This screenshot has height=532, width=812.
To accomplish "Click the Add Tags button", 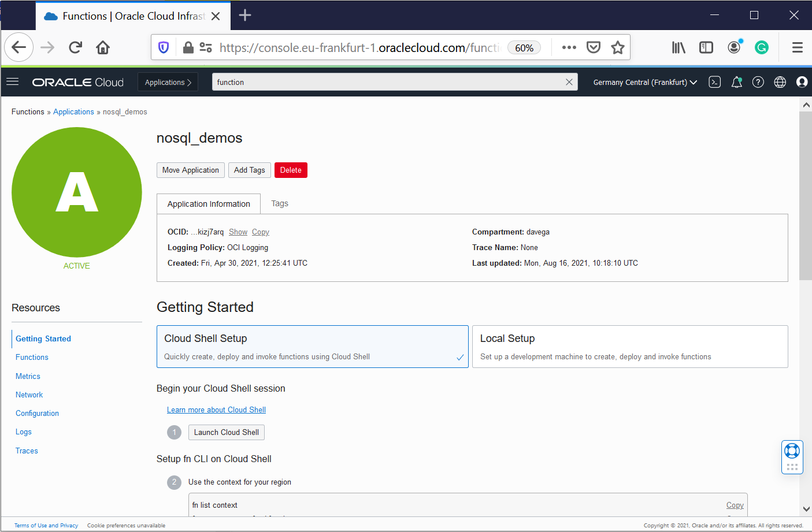I will [x=250, y=170].
